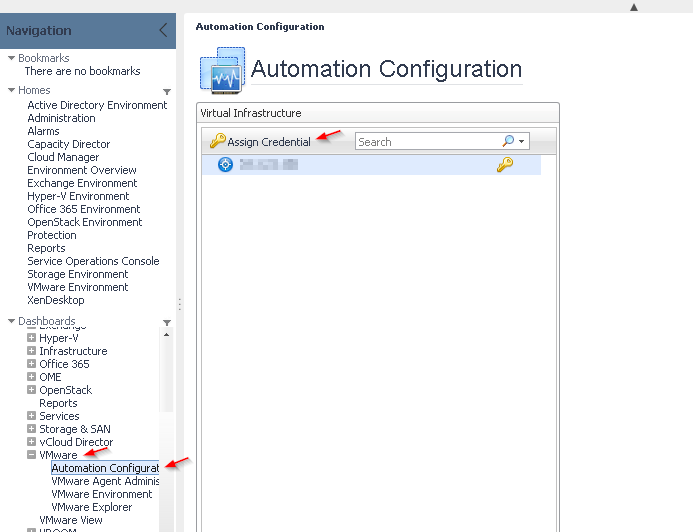Screen dimensions: 693x532
Task: Expand the Office 365 dashboards node
Action: pyautogui.click(x=31, y=364)
